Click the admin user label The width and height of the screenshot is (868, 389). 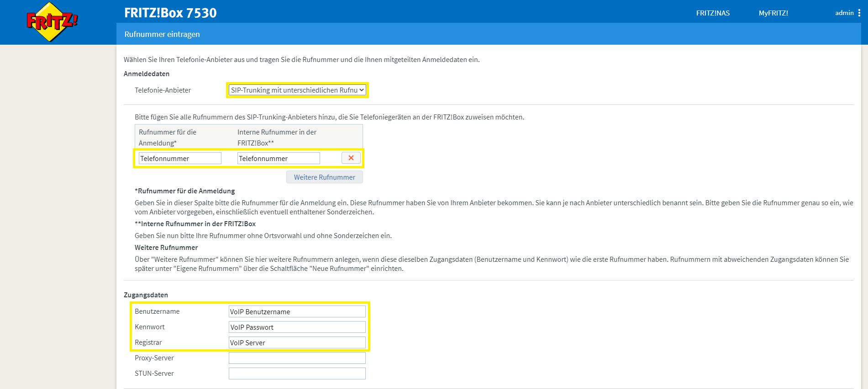point(844,13)
